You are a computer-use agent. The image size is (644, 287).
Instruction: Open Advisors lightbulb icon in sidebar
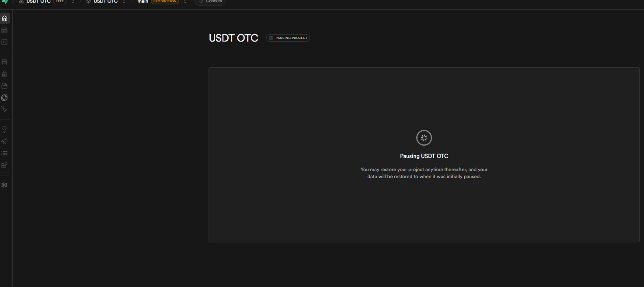4,129
